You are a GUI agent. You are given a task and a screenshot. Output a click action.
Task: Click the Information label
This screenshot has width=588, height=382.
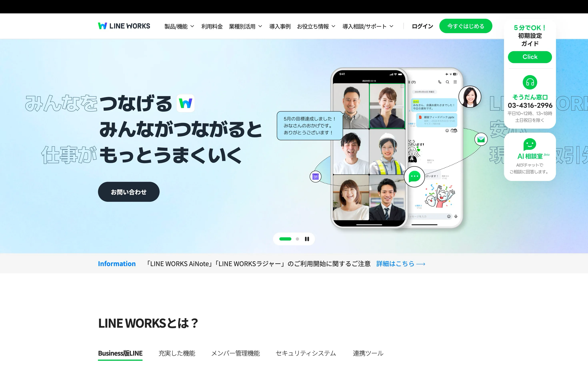coord(117,264)
